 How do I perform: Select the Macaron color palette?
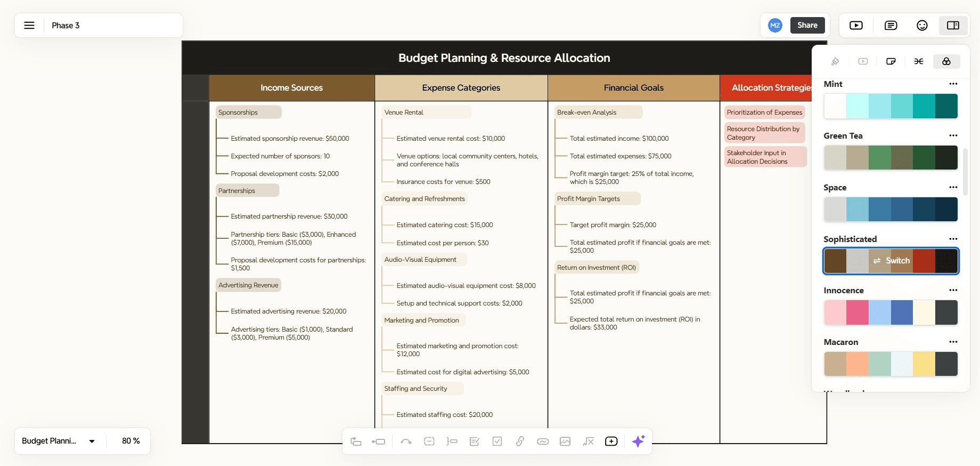tap(891, 364)
